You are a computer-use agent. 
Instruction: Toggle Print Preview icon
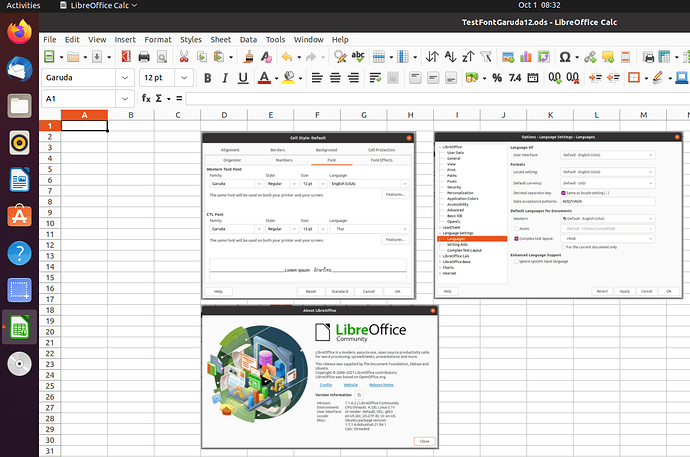[162, 57]
